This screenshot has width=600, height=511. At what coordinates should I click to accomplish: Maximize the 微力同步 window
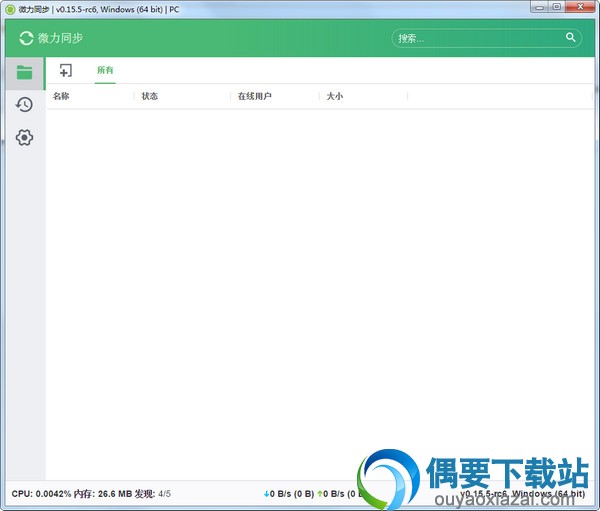tap(557, 7)
